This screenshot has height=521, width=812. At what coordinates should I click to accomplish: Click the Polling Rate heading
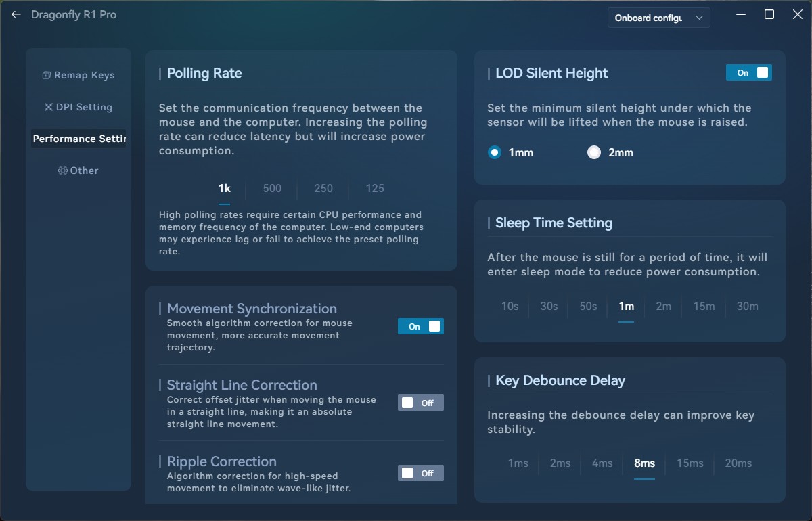[x=204, y=73]
